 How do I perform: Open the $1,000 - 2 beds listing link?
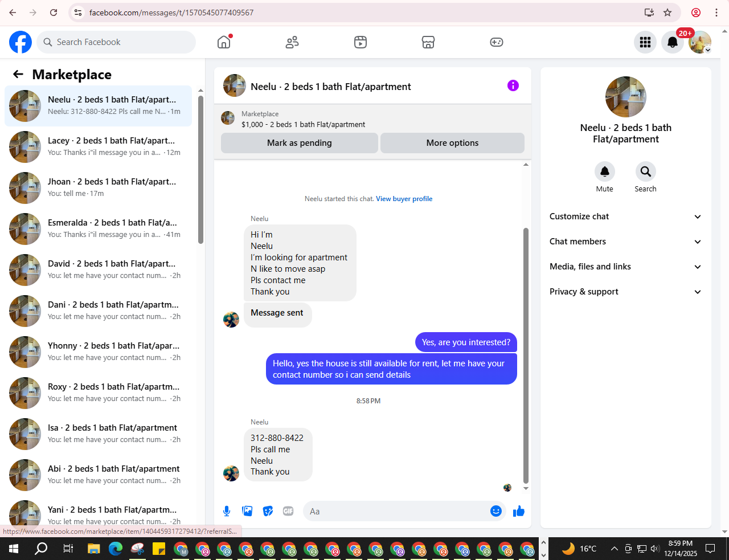(303, 124)
